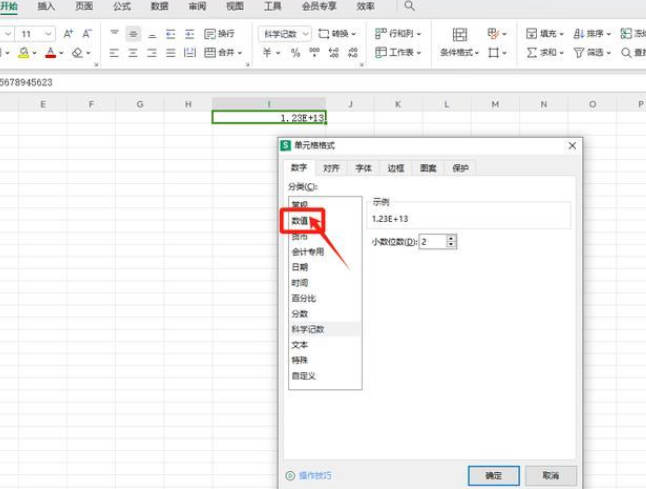
Task: Open the 边框 tab in the dialog
Action: point(396,168)
